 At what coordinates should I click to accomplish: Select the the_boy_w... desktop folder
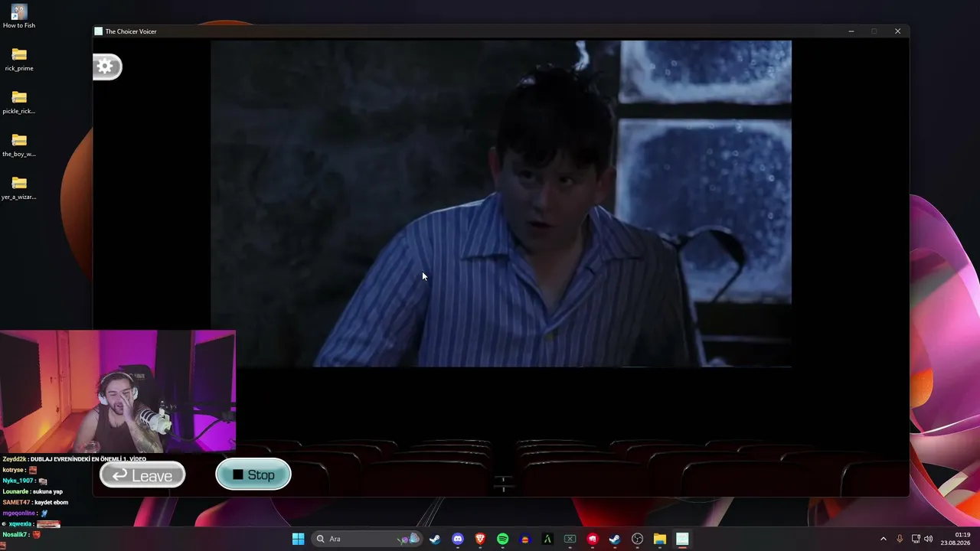[19, 145]
